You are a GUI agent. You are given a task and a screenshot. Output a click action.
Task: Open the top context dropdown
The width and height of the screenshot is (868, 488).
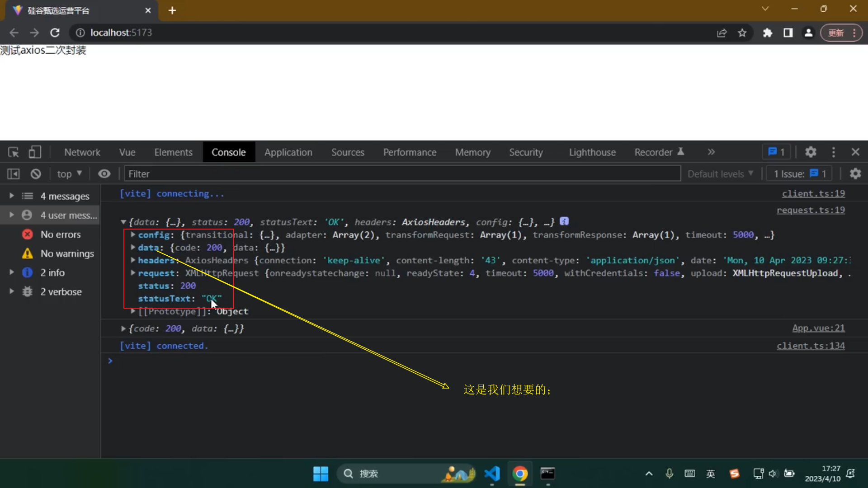click(69, 174)
